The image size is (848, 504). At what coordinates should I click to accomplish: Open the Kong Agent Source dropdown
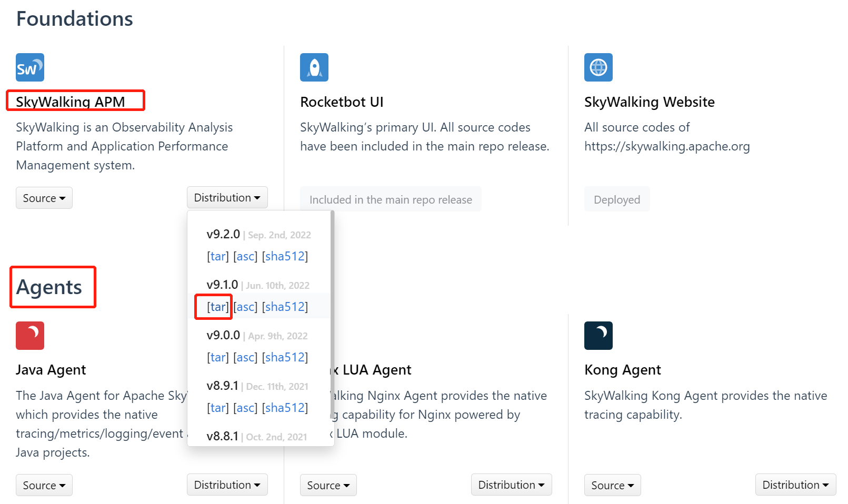(613, 485)
